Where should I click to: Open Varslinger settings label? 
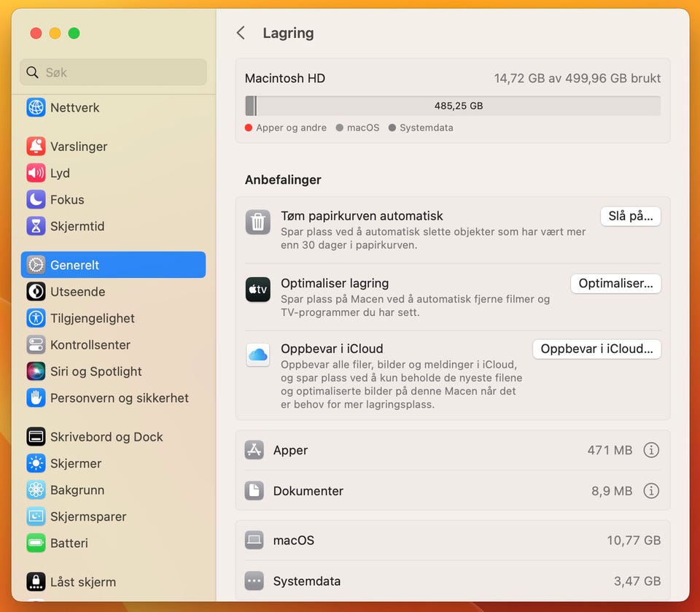coord(79,147)
